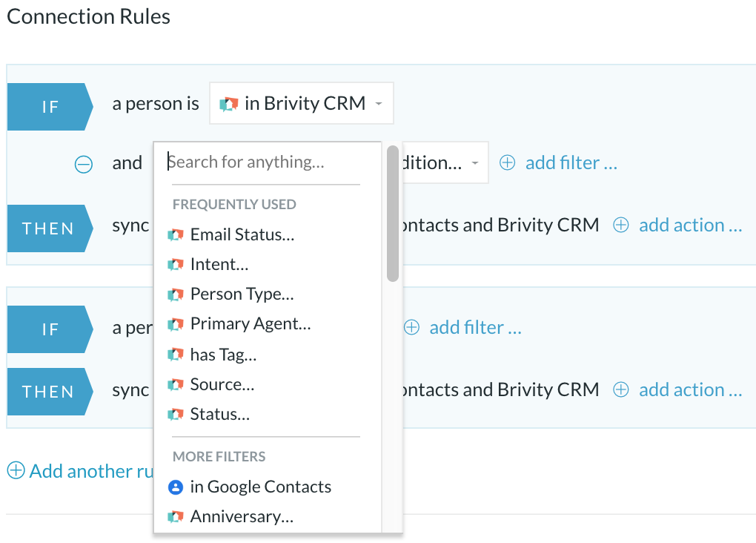
Task: Click plus icon beside first 'add action'
Action: (x=621, y=225)
